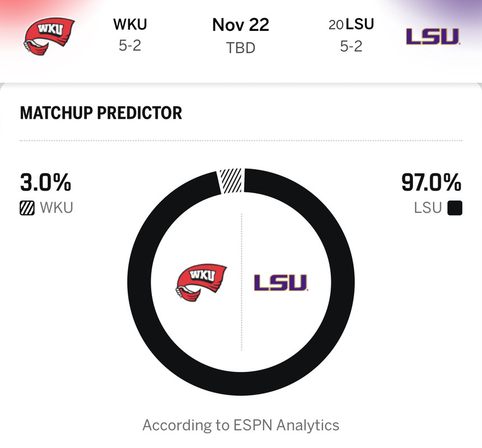Image resolution: width=482 pixels, height=448 pixels.
Task: Click the TBD game time
Action: tap(240, 48)
